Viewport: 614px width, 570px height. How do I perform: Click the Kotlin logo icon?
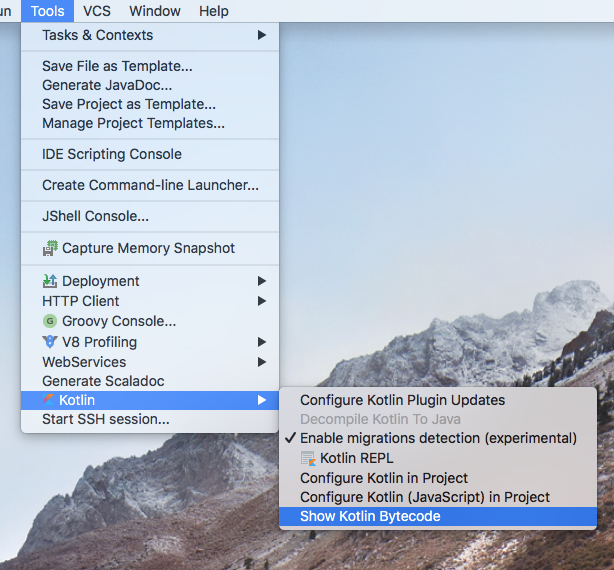(x=49, y=400)
